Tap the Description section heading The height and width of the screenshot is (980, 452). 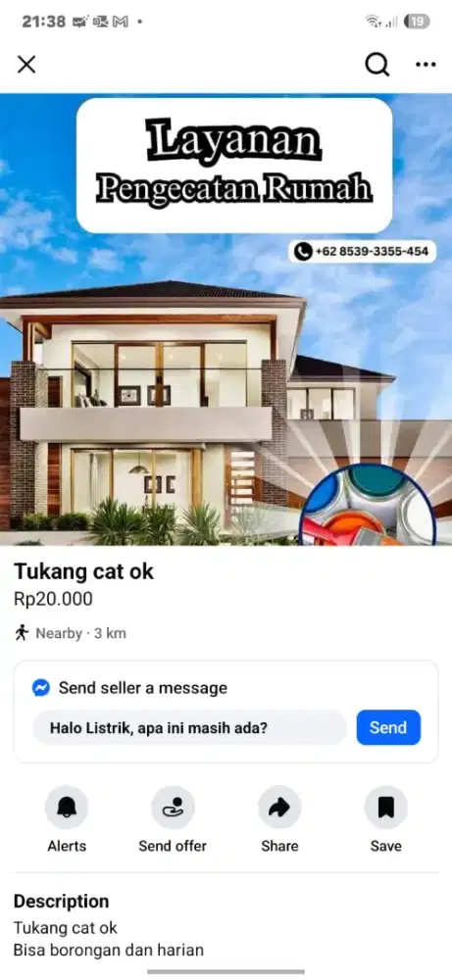pos(61,902)
